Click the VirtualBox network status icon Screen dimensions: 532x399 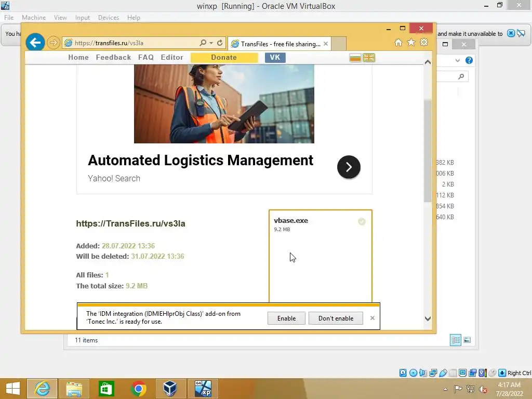[433, 373]
